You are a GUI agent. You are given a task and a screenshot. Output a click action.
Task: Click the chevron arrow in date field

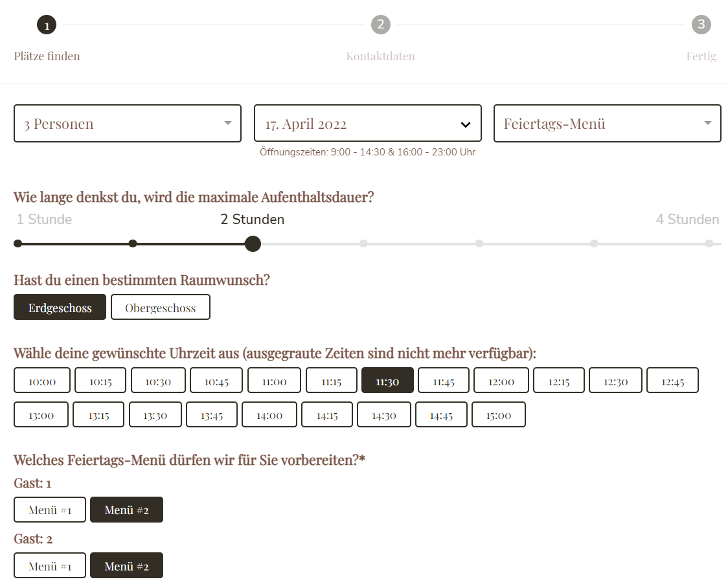coord(465,124)
